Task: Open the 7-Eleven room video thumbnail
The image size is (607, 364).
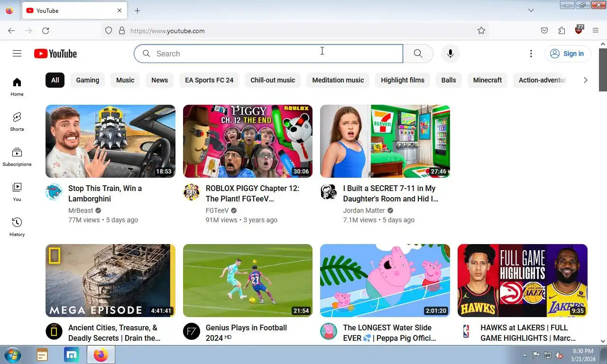Action: [x=385, y=141]
